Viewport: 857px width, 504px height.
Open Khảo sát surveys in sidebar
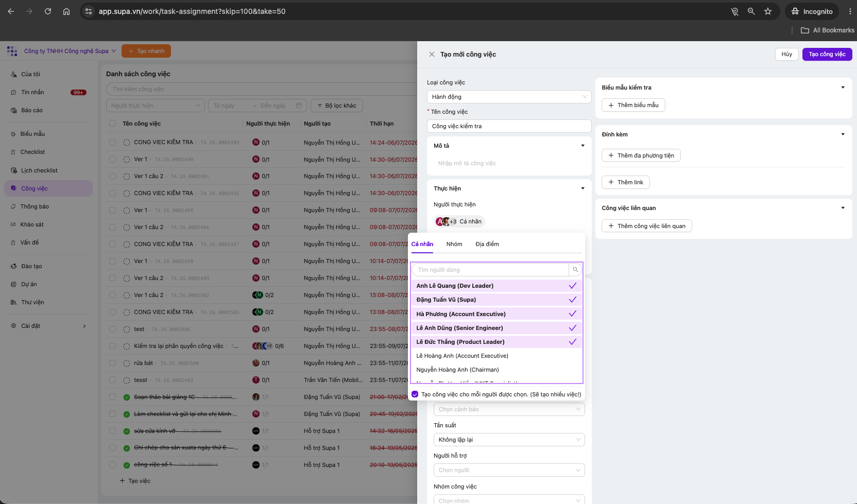(x=32, y=224)
